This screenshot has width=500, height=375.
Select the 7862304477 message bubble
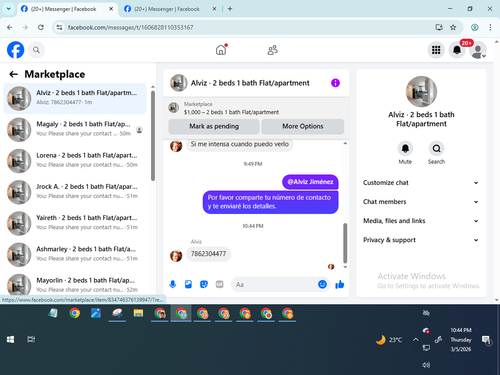(208, 254)
